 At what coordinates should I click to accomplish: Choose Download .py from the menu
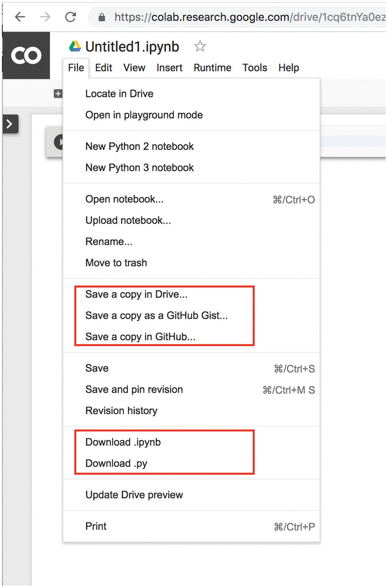[x=116, y=463]
